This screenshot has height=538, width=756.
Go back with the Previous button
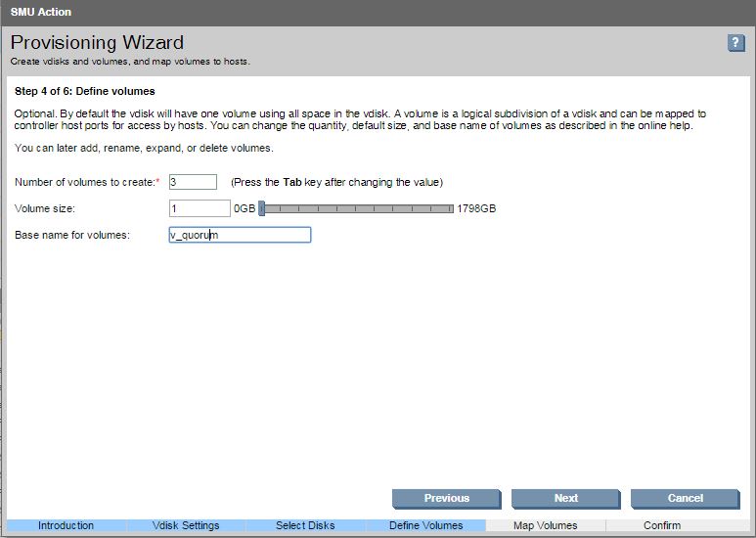coord(446,498)
